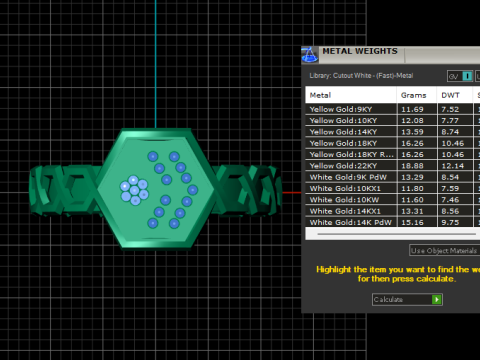Viewport: 480px width, 360px height.
Task: Select the Yellow Gold:9KY row
Action: pos(393,109)
